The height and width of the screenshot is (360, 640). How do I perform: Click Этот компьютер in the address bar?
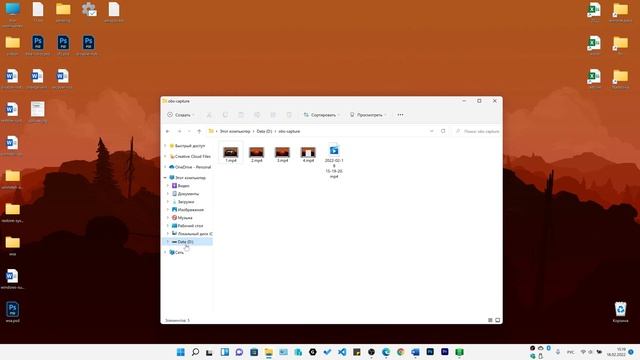pyautogui.click(x=235, y=131)
